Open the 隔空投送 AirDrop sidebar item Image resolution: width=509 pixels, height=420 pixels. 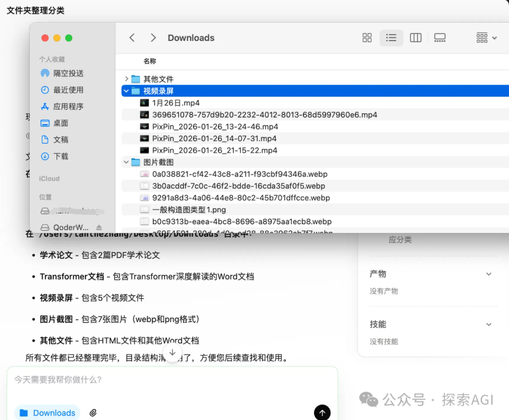(61, 74)
